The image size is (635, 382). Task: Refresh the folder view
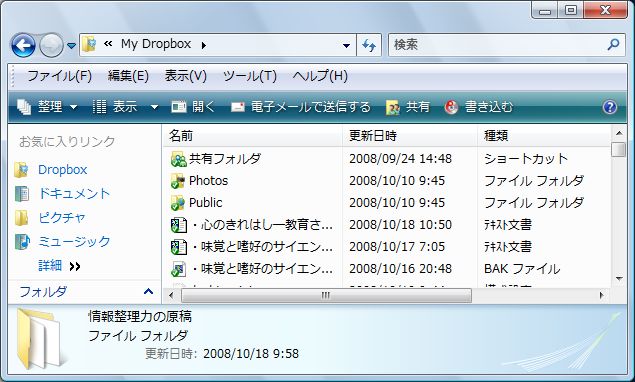click(369, 45)
